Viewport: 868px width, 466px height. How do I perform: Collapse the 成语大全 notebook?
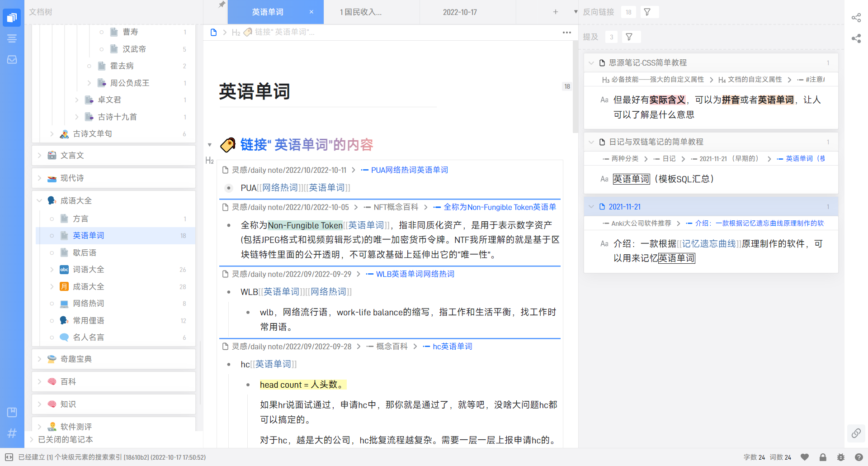click(x=40, y=200)
